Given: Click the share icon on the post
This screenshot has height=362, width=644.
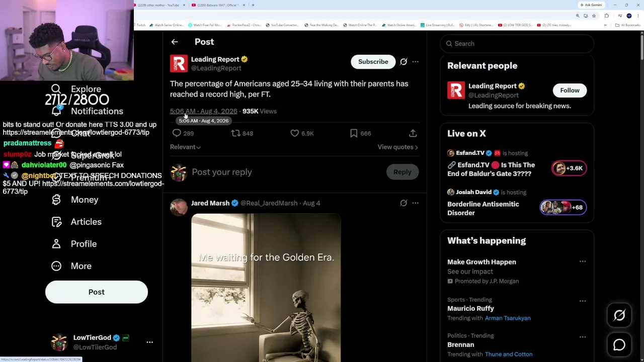Looking at the screenshot, I should tap(413, 133).
